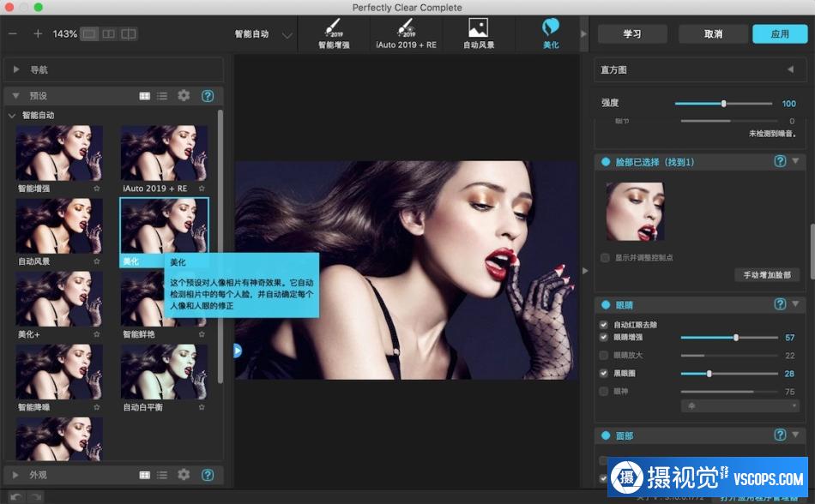Enable 显示并调整控制点 checkbox
815x504 pixels.
click(605, 257)
